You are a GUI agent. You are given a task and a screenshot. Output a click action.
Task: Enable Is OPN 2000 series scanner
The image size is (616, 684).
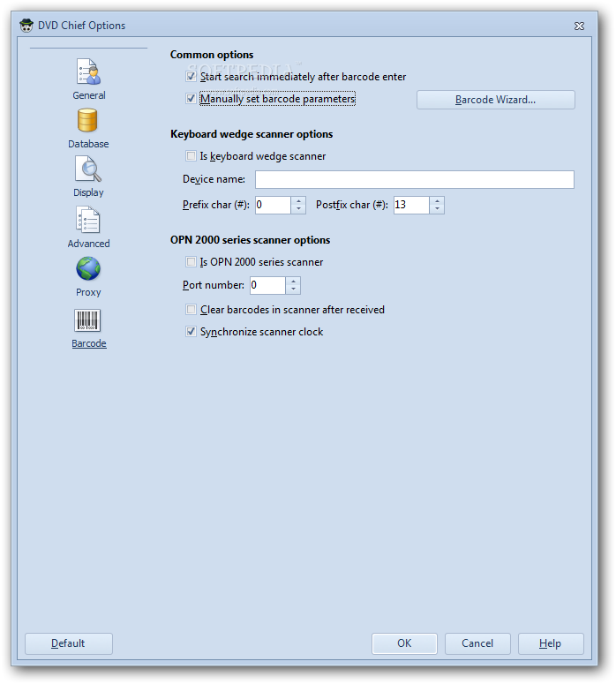[x=191, y=262]
